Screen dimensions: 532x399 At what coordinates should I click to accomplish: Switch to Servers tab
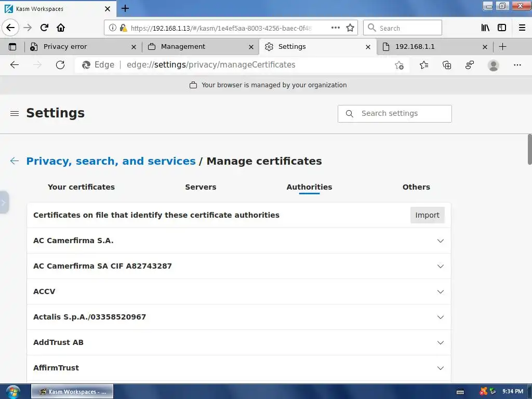click(201, 187)
